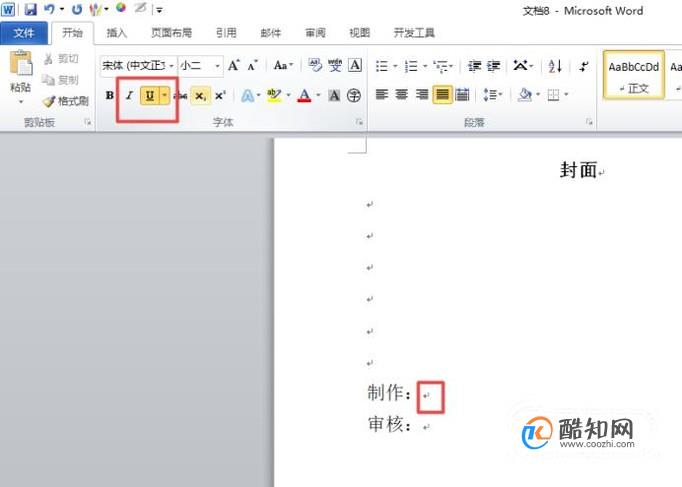Image resolution: width=682 pixels, height=487 pixels.
Task: Expand the Customize Quick Access Toolbar arrow
Action: (x=159, y=10)
